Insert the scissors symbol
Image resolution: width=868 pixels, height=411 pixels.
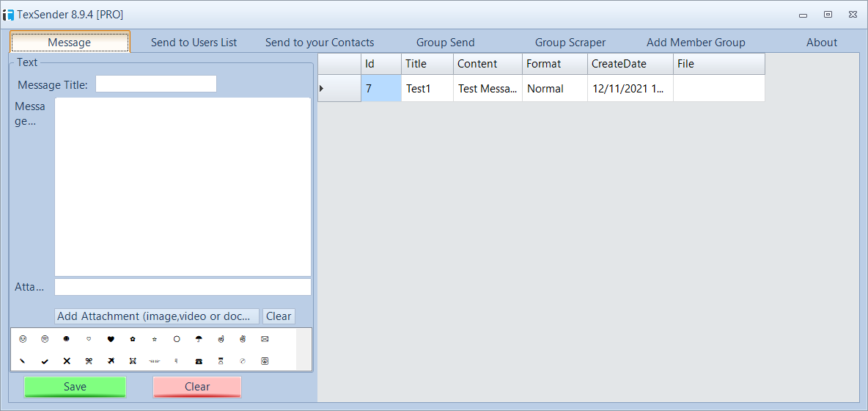click(89, 360)
